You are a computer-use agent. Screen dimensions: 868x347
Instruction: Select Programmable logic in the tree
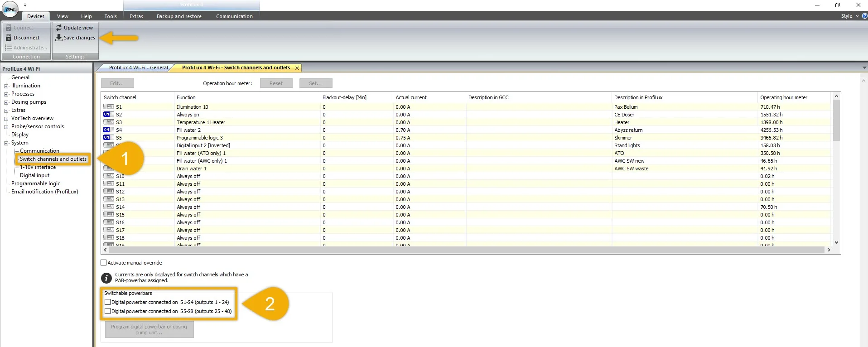pyautogui.click(x=36, y=183)
